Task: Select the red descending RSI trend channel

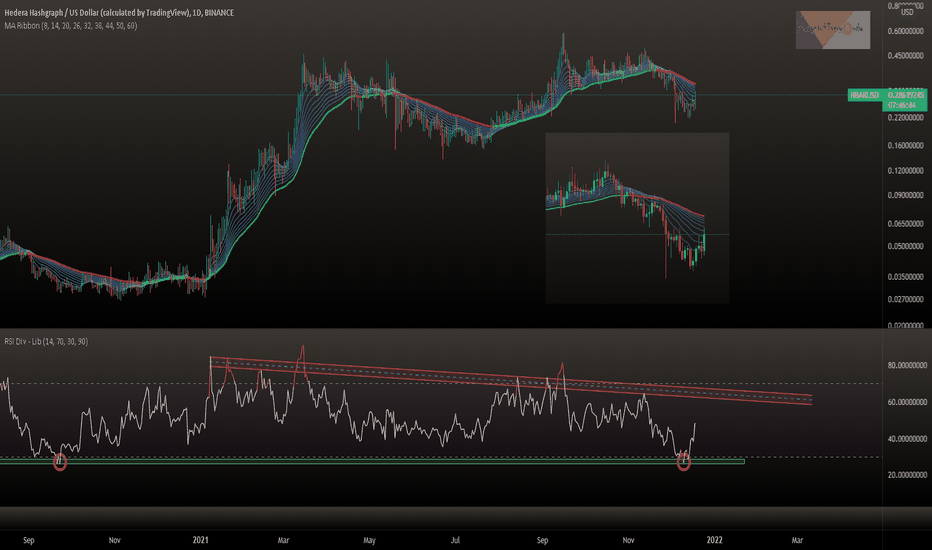Action: (511, 380)
